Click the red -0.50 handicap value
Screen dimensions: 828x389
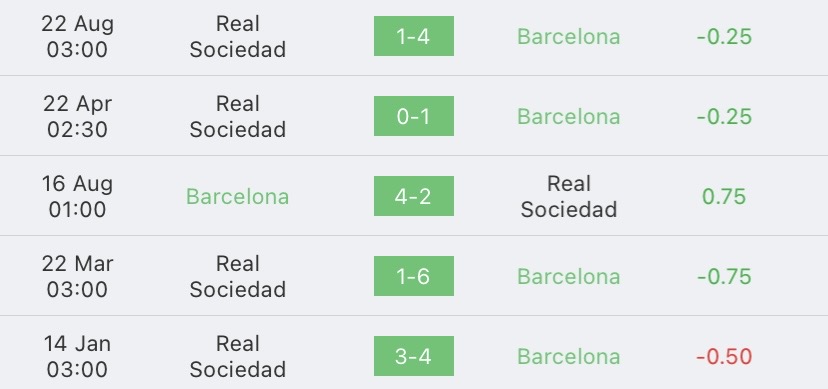click(724, 357)
